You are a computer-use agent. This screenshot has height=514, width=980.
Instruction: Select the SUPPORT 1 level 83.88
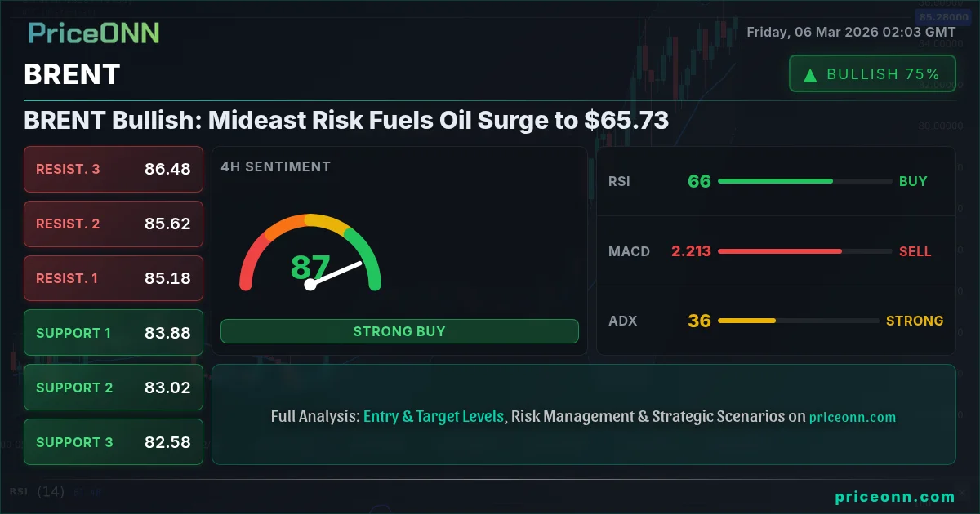[x=114, y=333]
